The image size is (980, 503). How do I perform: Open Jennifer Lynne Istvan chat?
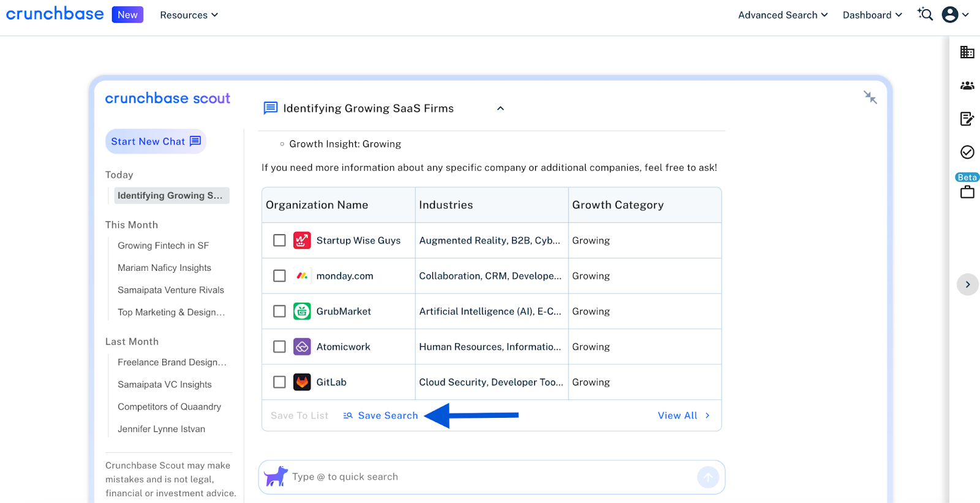click(161, 429)
